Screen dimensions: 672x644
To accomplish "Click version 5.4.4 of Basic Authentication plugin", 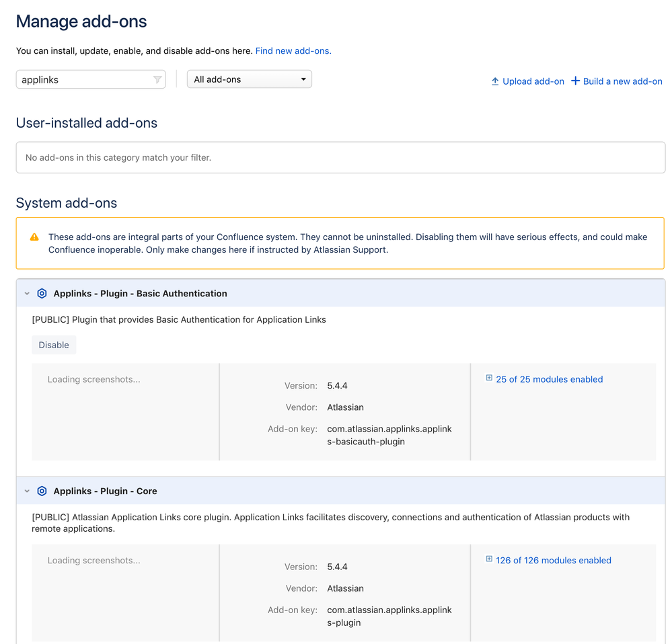I will [337, 386].
